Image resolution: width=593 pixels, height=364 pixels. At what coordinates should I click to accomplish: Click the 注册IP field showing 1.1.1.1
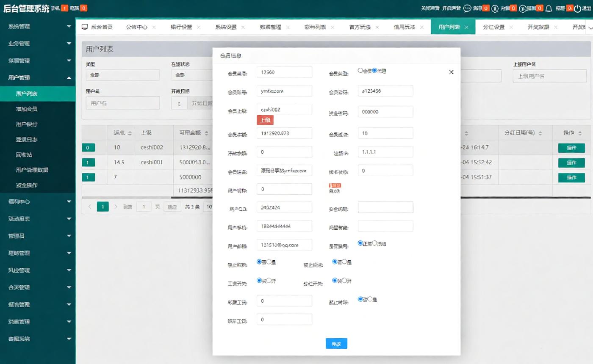pos(385,152)
